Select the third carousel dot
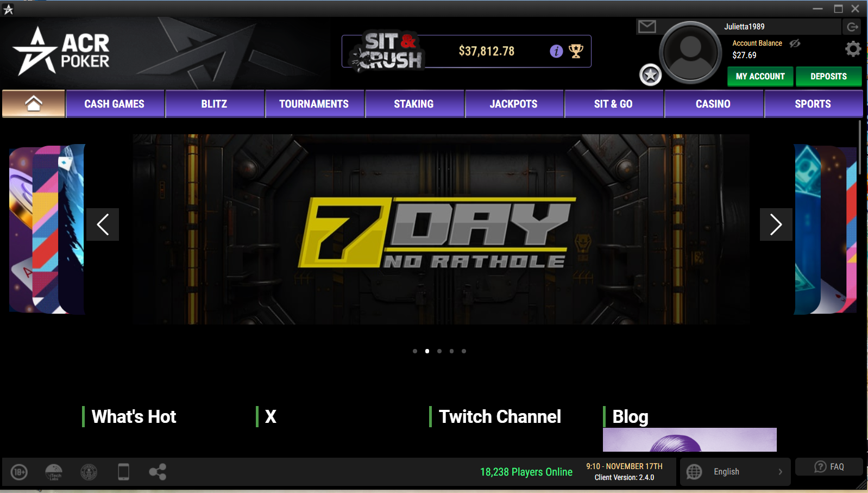The width and height of the screenshot is (868, 493). pyautogui.click(x=439, y=351)
